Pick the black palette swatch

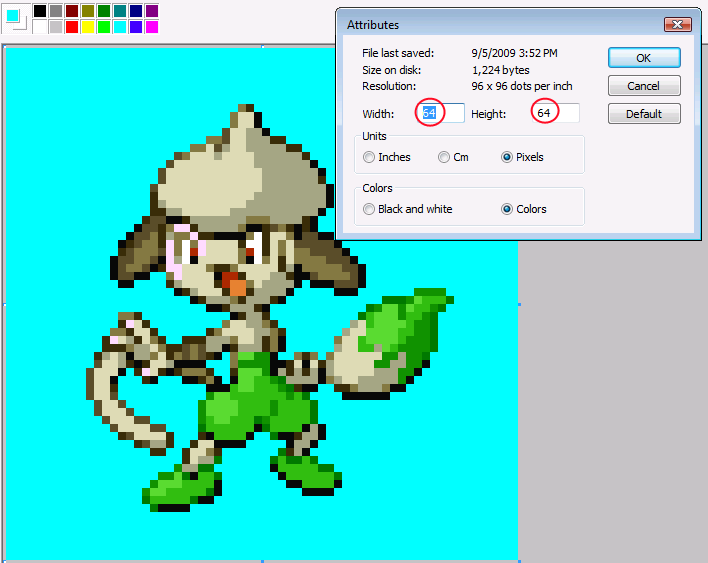pos(40,11)
